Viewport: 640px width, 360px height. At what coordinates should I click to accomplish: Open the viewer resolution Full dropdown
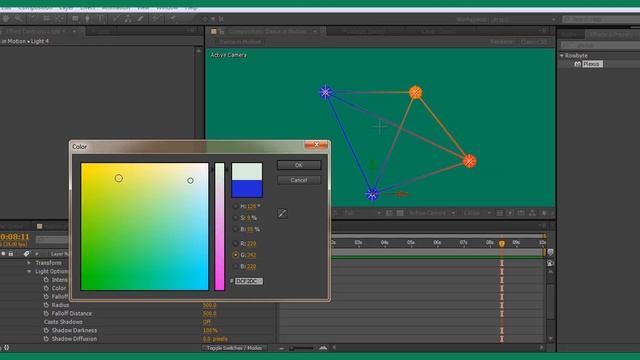click(362, 213)
